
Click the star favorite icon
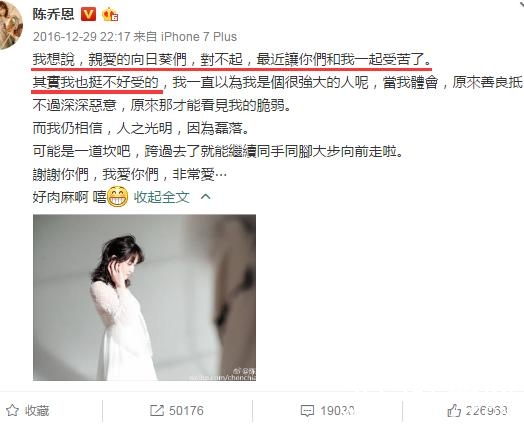click(12, 410)
